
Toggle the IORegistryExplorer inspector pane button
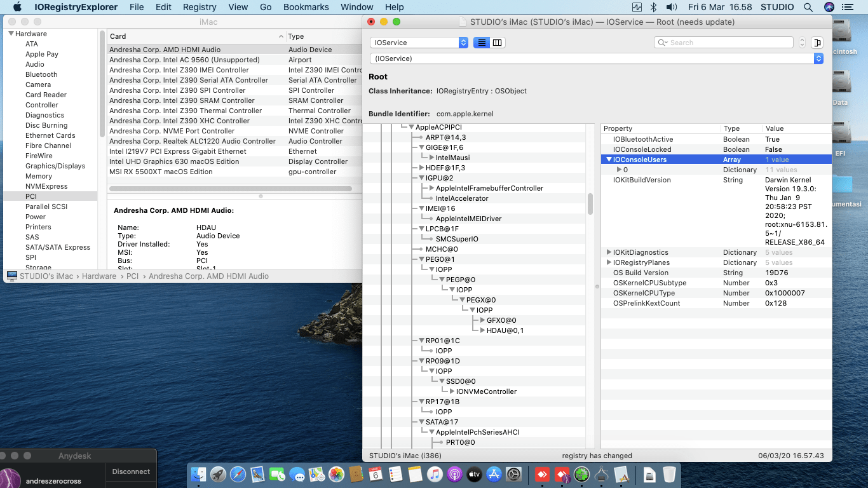[x=817, y=43]
